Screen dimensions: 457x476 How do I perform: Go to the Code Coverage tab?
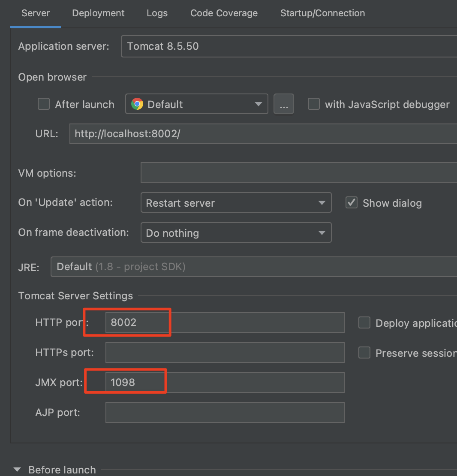[224, 13]
